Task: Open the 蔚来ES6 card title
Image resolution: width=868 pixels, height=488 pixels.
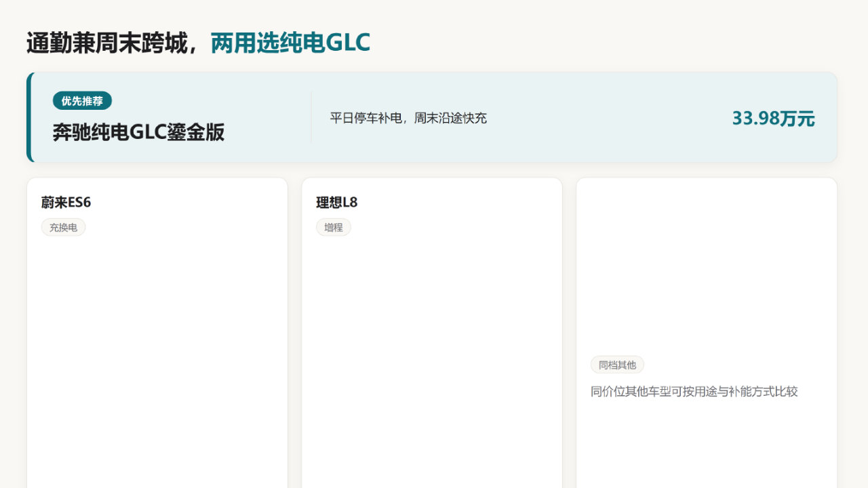Action: 66,203
